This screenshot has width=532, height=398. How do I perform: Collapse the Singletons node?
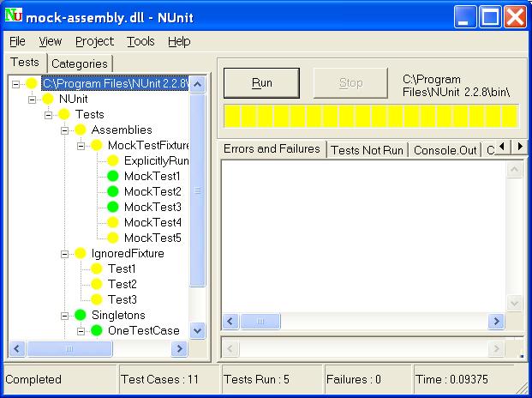64,316
